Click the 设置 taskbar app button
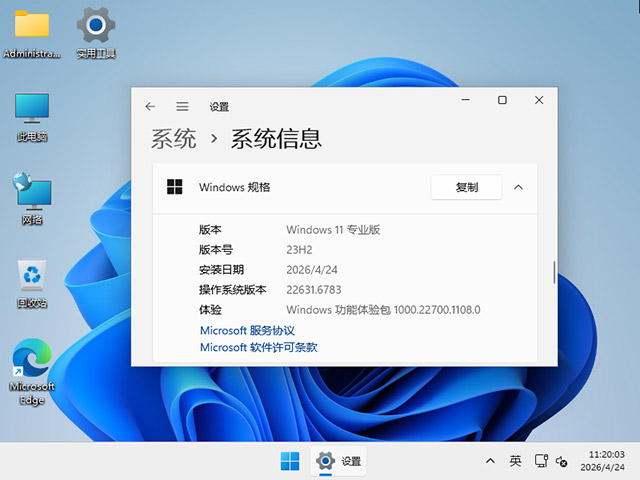Viewport: 640px width, 480px height. tap(338, 461)
